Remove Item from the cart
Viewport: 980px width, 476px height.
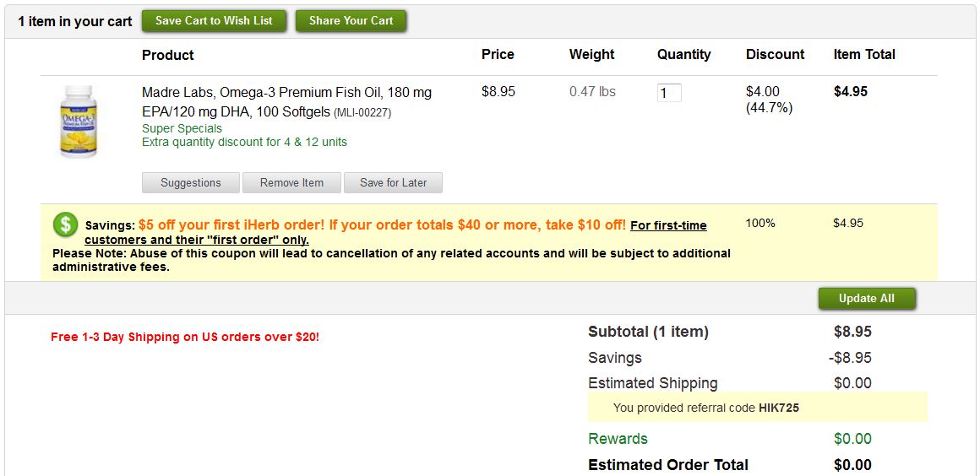[291, 183]
